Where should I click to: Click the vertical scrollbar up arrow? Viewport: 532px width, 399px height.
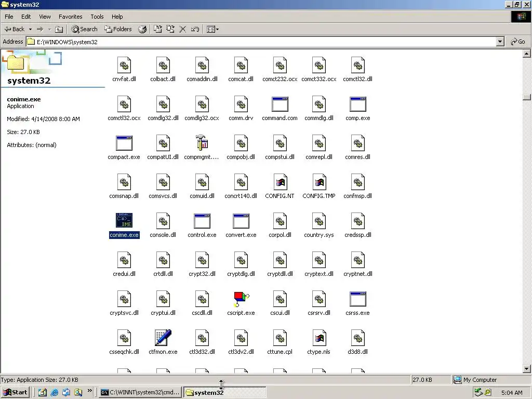pyautogui.click(x=527, y=54)
